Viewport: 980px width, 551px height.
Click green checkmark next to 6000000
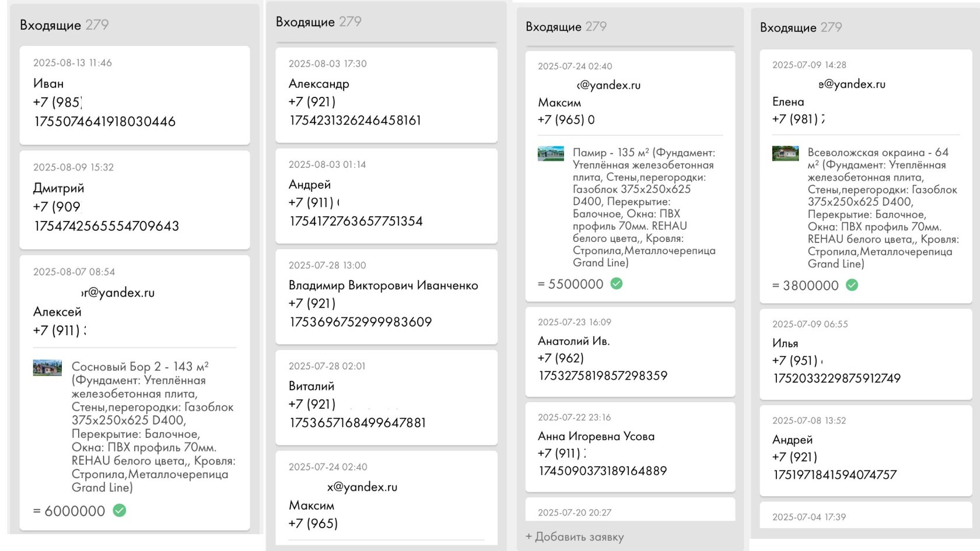pos(120,511)
